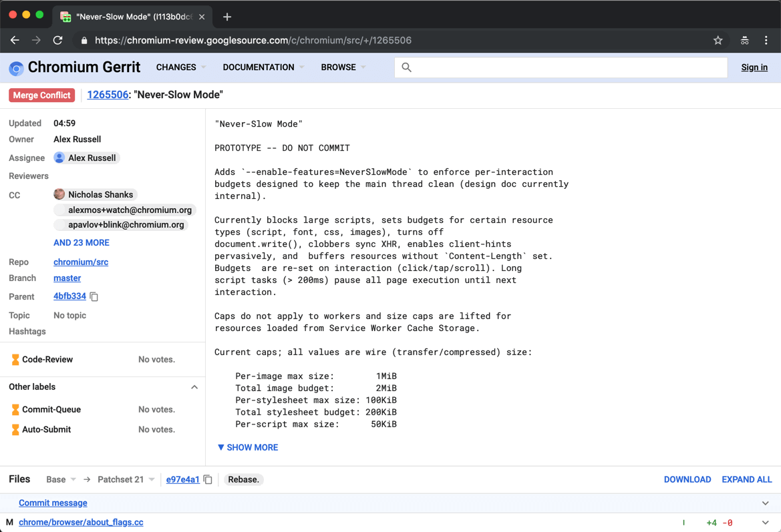
Task: Focus the Gerrit search input field
Action: point(561,67)
